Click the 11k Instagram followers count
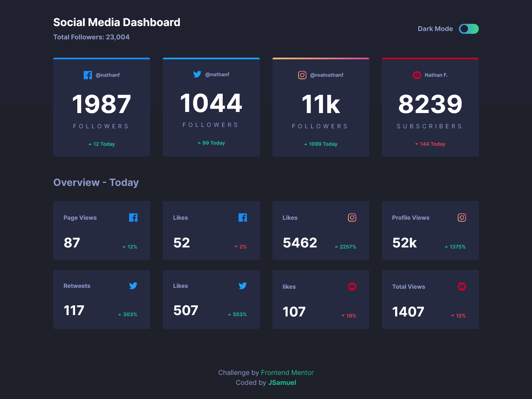The image size is (532, 399). tap(321, 104)
